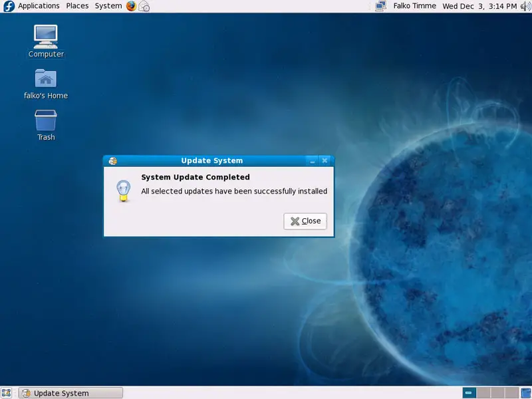Open the Places menu
Screen dimensions: 532x399
point(77,6)
